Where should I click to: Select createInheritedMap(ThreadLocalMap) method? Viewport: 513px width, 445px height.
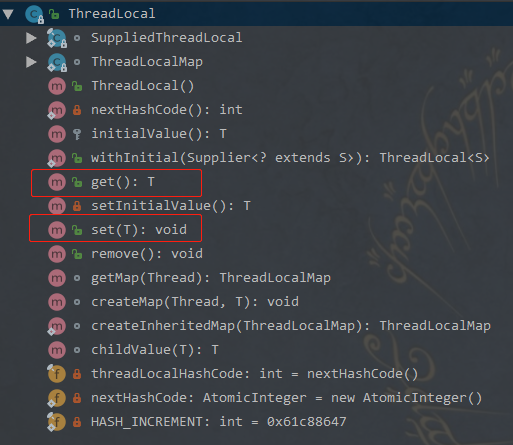point(291,326)
